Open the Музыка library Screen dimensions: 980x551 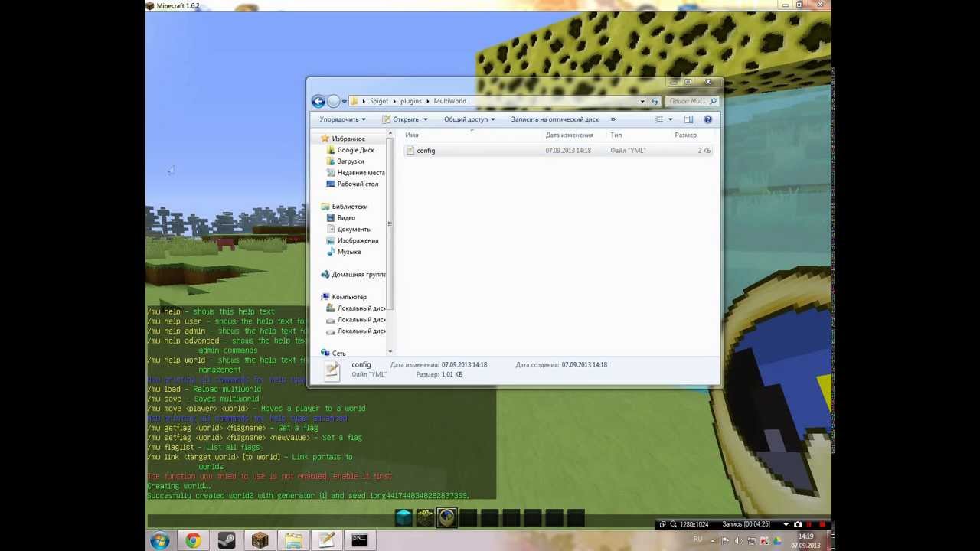click(348, 252)
